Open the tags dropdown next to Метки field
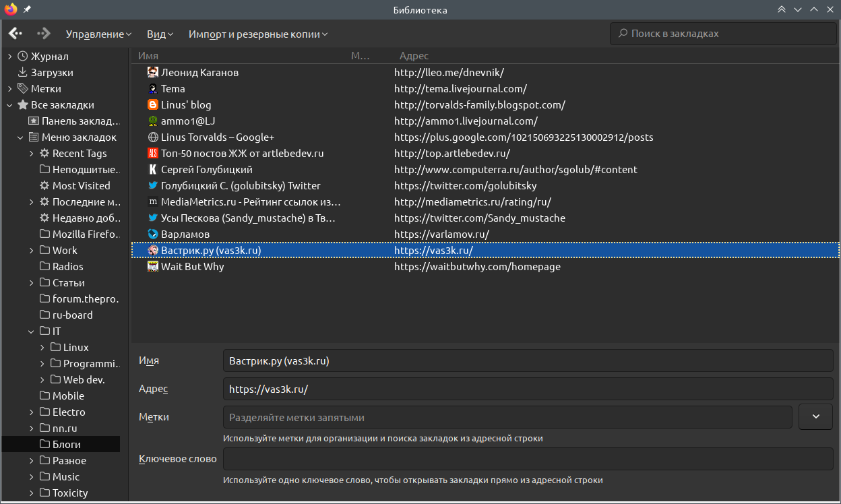 (815, 416)
